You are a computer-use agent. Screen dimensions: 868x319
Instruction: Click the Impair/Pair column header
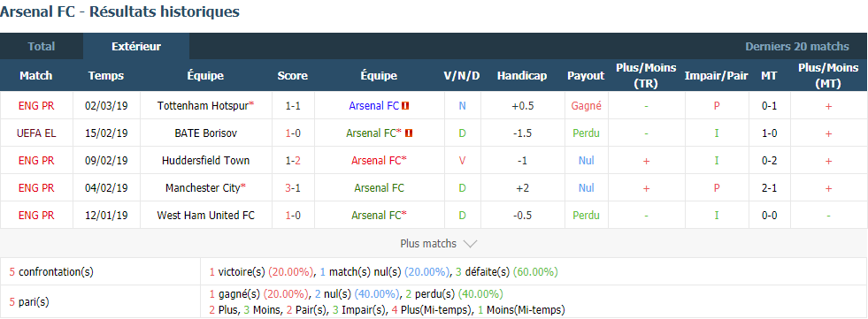pyautogui.click(x=717, y=76)
